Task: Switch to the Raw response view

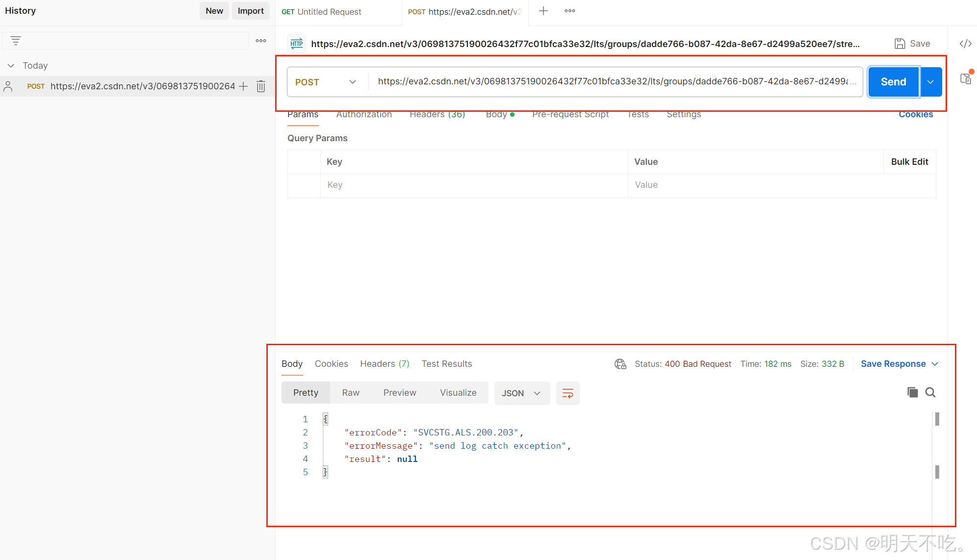Action: pos(351,393)
